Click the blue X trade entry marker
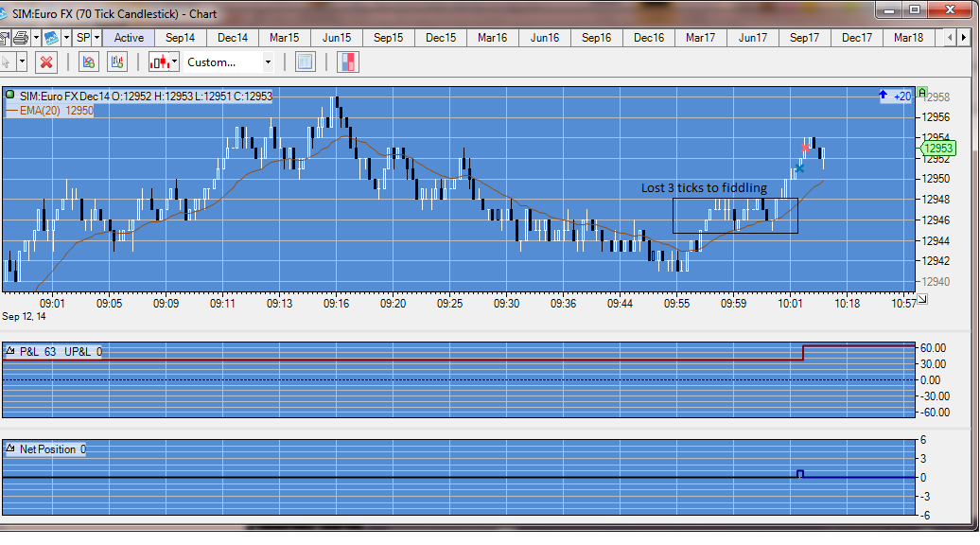 pos(799,168)
